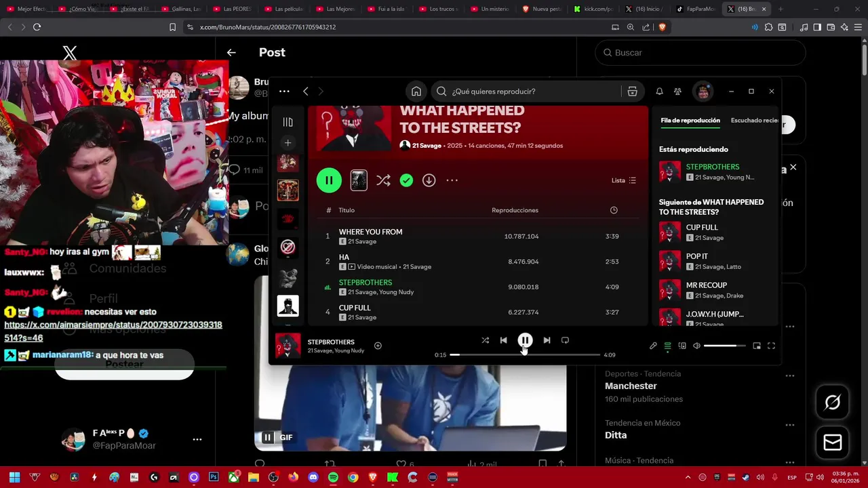Skip to the next track in Spotify
This screenshot has width=868, height=488.
point(547,340)
